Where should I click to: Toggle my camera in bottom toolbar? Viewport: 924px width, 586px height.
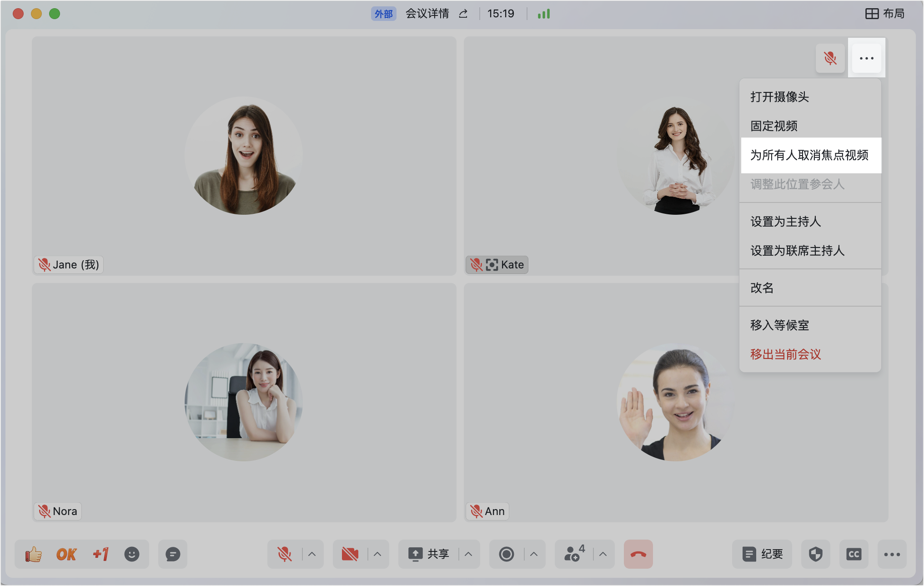[350, 554]
